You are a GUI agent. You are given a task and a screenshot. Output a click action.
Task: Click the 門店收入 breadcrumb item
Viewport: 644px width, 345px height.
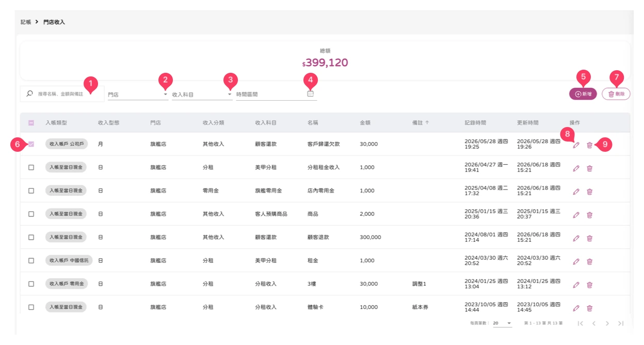click(54, 22)
